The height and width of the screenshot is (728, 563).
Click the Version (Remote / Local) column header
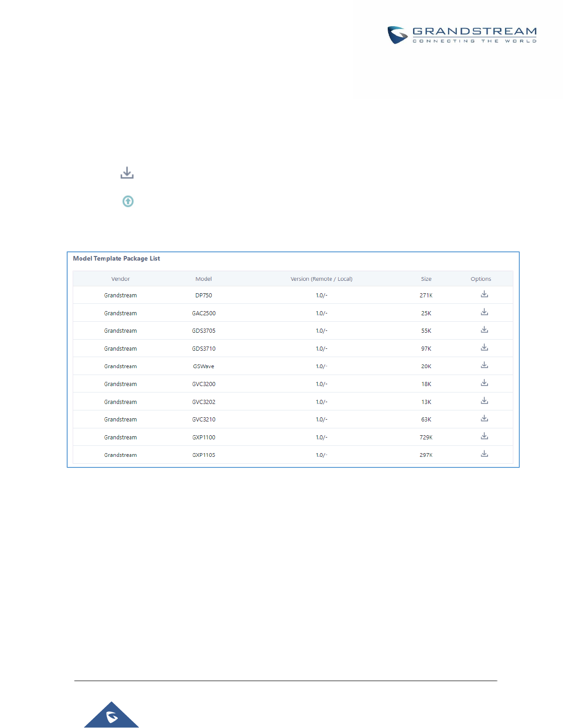(x=322, y=279)
